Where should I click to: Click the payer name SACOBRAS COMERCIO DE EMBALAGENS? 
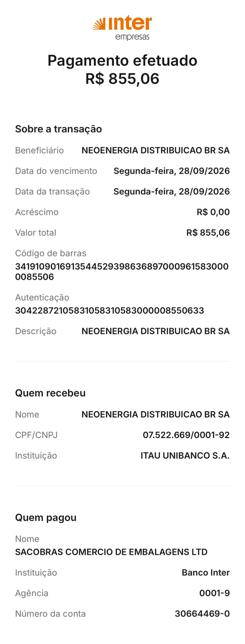(111, 552)
